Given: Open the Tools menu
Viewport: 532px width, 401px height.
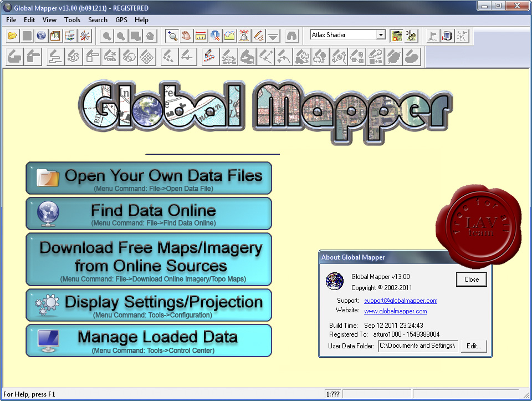Looking at the screenshot, I should [72, 20].
